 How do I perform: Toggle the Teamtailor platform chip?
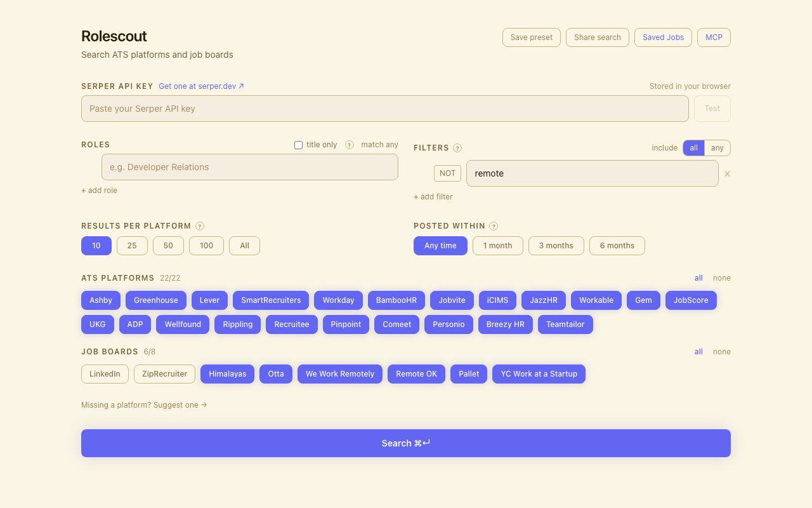pos(565,324)
